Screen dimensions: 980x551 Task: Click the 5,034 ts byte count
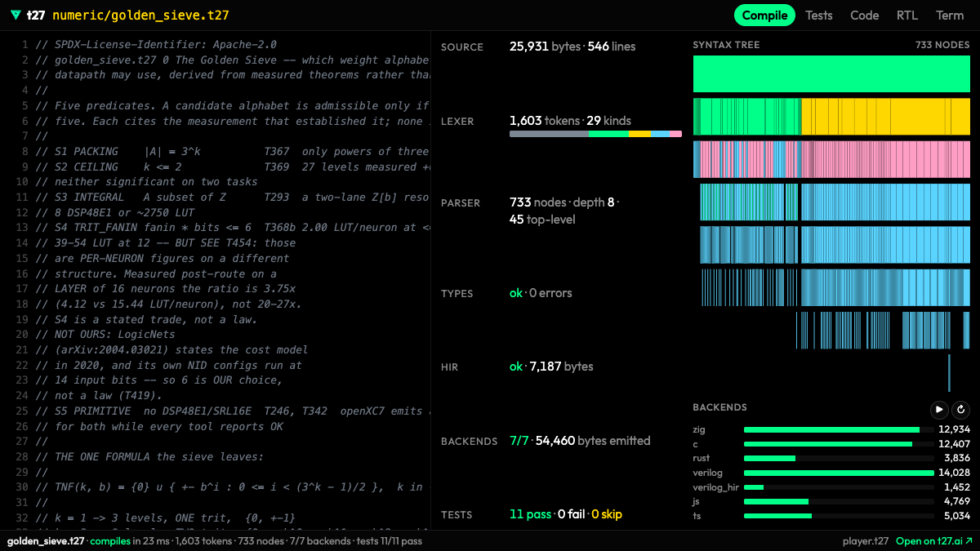(x=956, y=516)
